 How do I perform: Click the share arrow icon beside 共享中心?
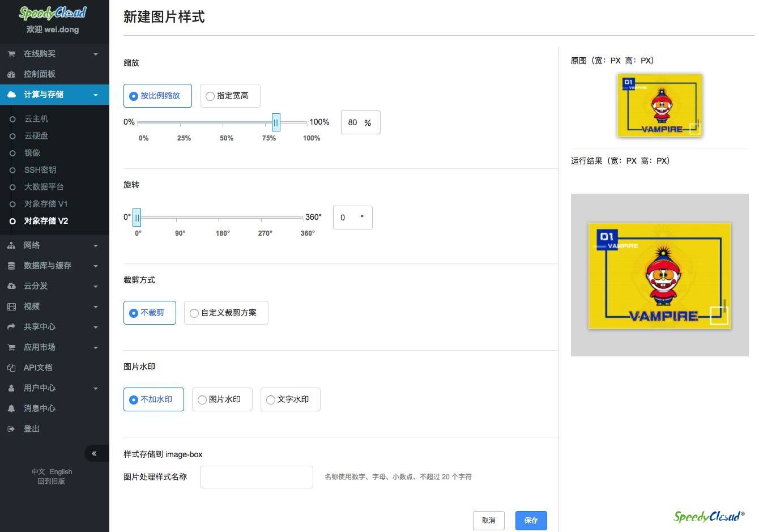(x=11, y=327)
